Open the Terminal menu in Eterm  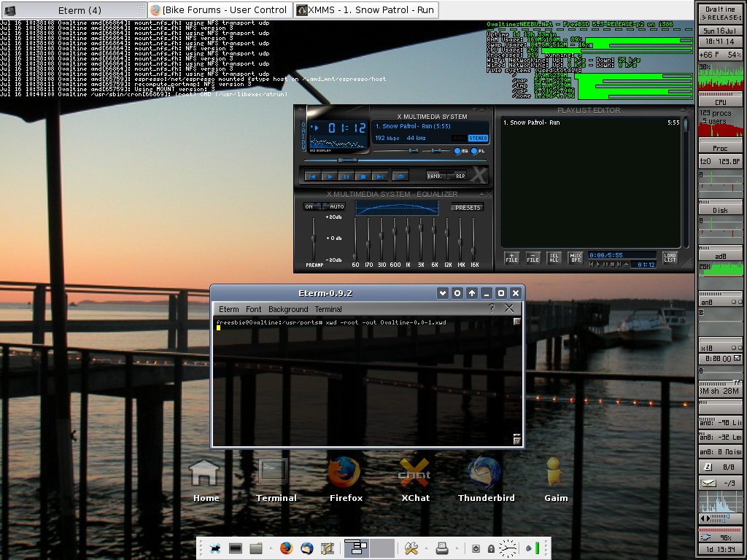328,309
